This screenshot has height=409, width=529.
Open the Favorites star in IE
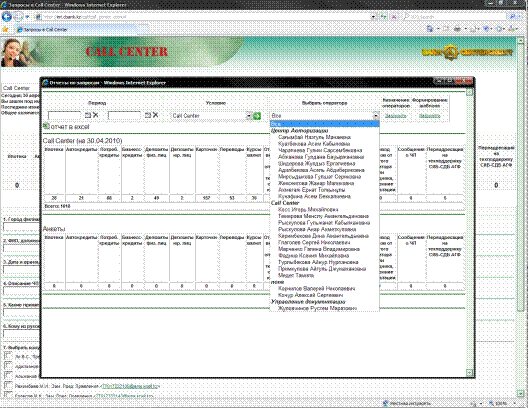pos(5,30)
